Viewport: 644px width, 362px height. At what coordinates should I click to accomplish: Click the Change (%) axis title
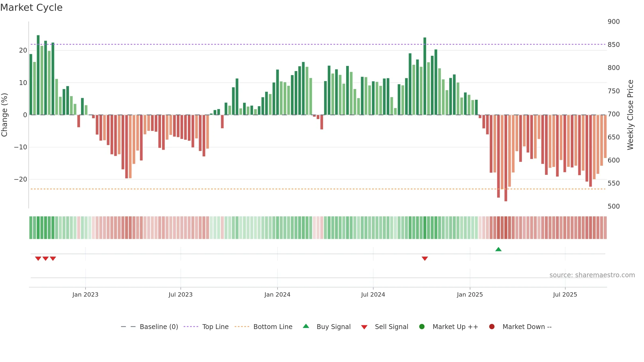pos(4,115)
